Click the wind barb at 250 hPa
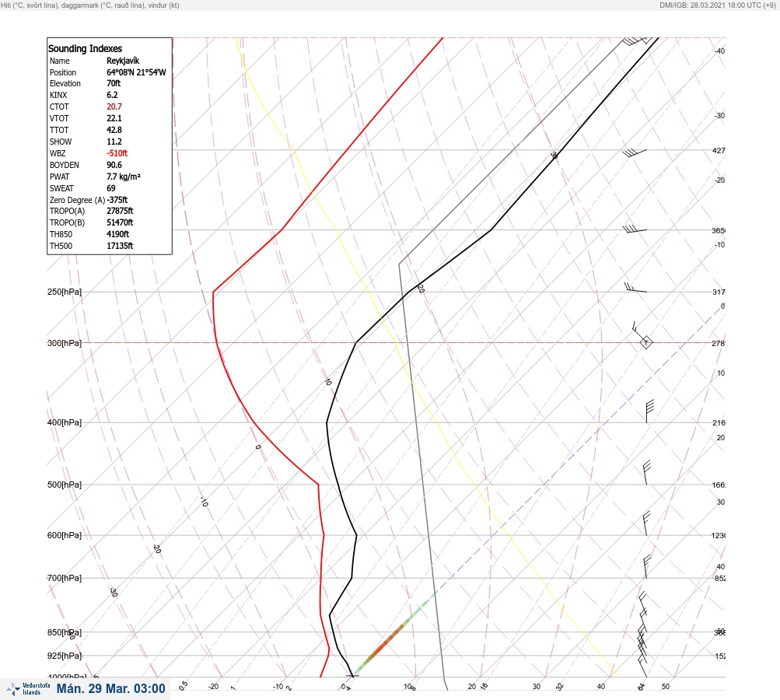The width and height of the screenshot is (780, 700). coord(635,288)
